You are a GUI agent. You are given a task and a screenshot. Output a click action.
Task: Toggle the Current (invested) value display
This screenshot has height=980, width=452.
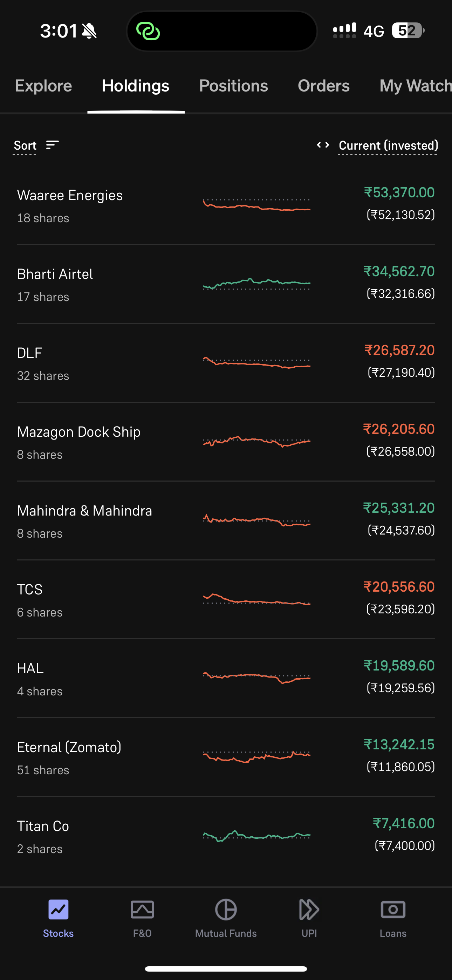pyautogui.click(x=388, y=145)
